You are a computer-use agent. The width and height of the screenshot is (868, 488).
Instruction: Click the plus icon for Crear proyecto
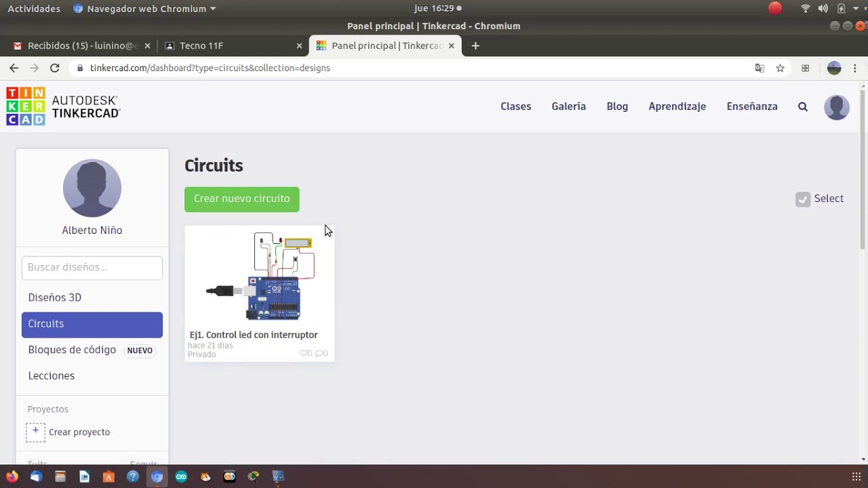click(x=35, y=432)
